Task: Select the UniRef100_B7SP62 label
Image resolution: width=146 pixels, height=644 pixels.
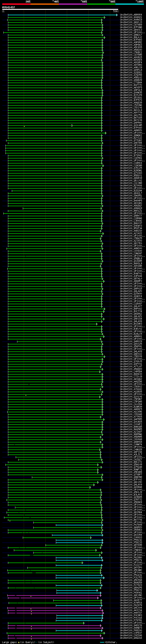Action: tap(131, 156)
